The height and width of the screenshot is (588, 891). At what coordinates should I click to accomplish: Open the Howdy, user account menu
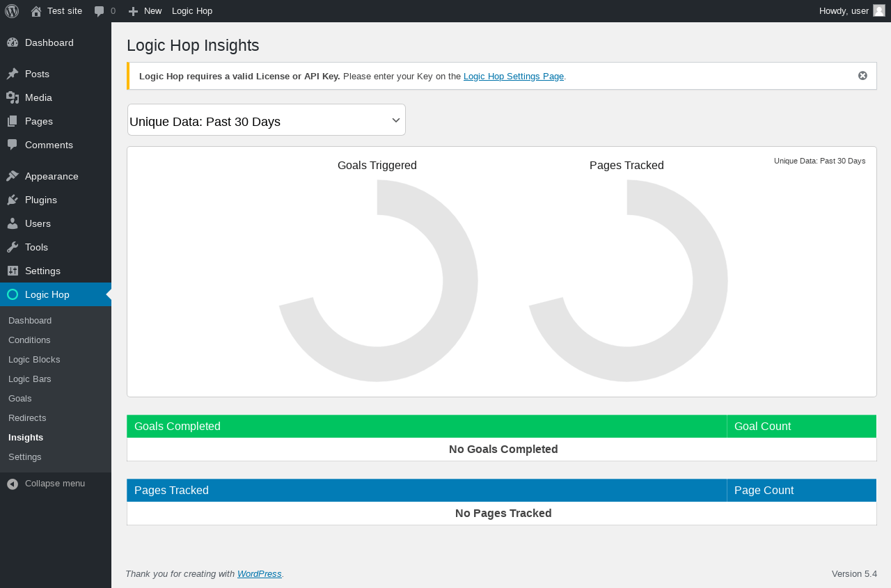(845, 11)
